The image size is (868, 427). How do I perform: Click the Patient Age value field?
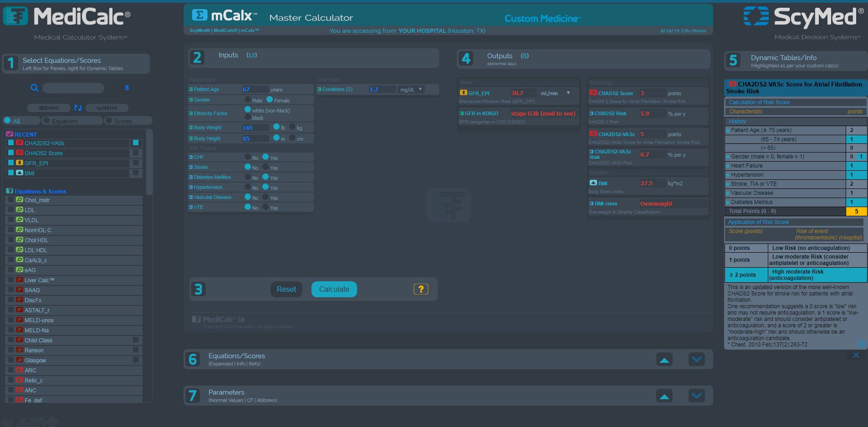point(255,90)
